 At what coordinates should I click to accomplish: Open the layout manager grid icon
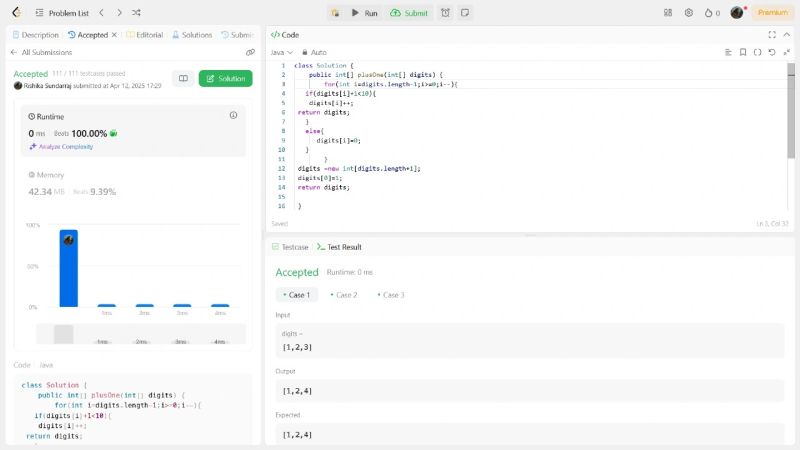click(x=668, y=13)
